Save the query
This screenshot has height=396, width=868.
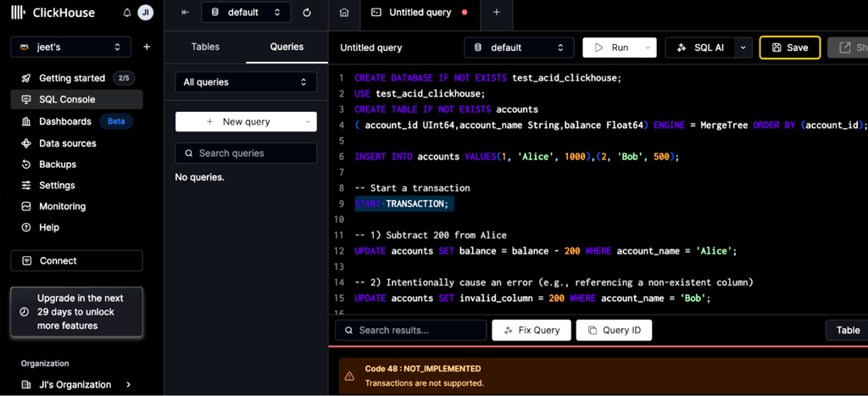790,47
